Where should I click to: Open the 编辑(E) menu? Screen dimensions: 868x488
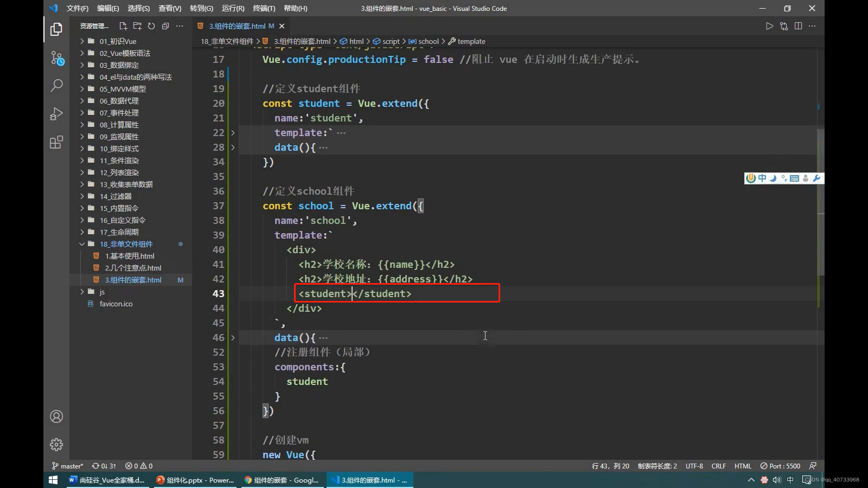[x=108, y=8]
